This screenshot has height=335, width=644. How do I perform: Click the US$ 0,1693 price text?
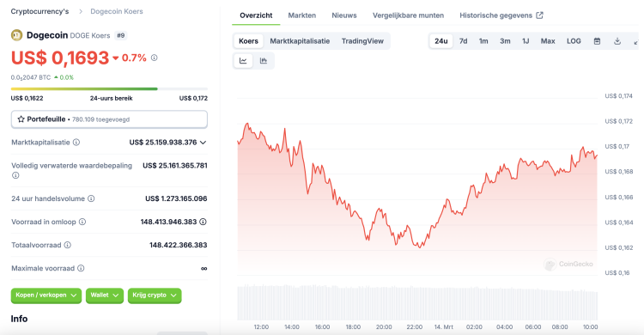pyautogui.click(x=60, y=58)
